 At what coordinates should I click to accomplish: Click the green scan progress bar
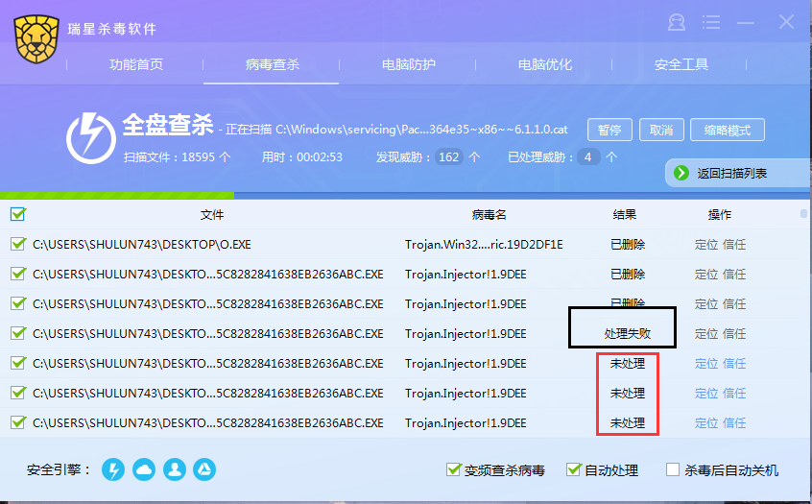(x=117, y=195)
